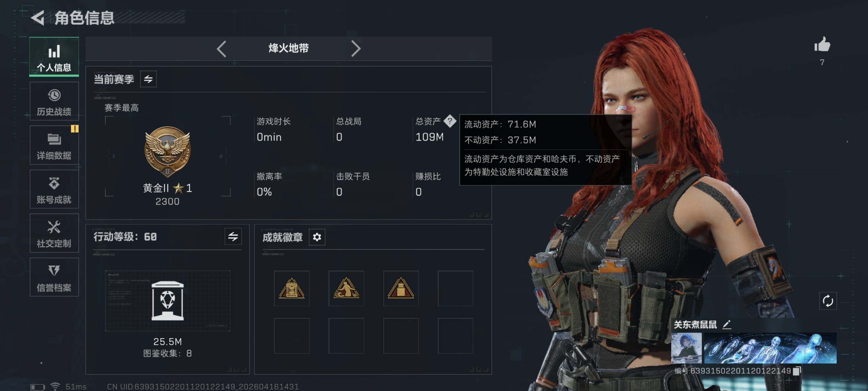The image size is (868, 391).
Task: Select the 账号成就 sidebar tab
Action: 54,189
